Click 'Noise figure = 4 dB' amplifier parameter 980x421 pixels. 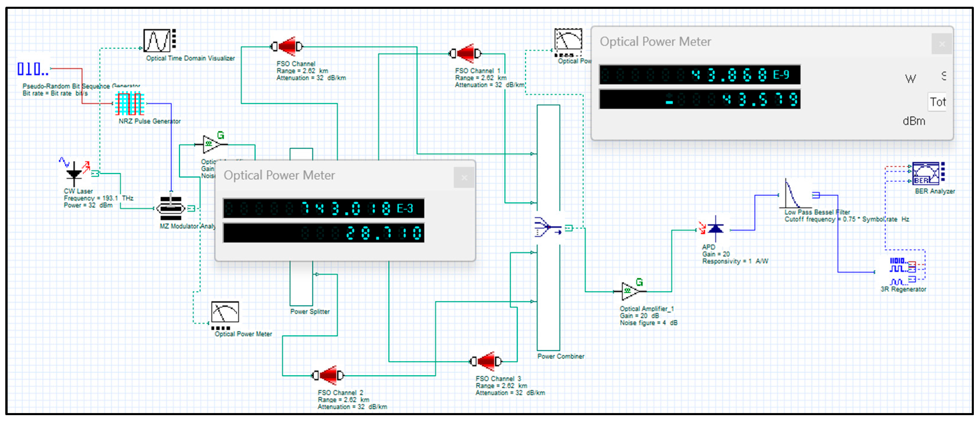coord(648,323)
